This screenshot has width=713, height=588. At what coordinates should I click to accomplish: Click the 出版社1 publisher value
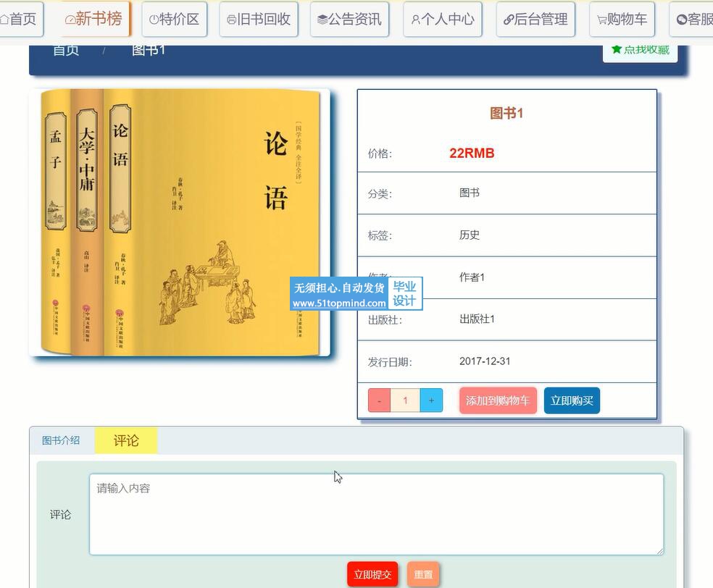tap(477, 319)
